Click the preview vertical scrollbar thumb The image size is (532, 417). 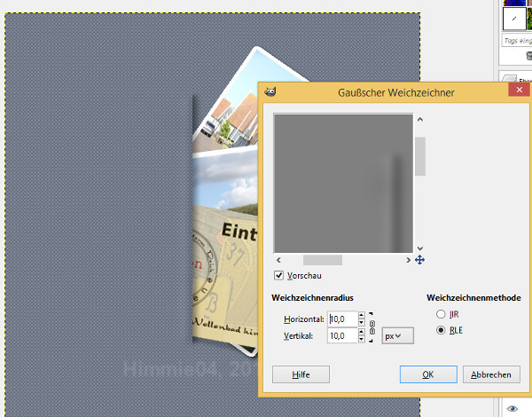[x=420, y=156]
